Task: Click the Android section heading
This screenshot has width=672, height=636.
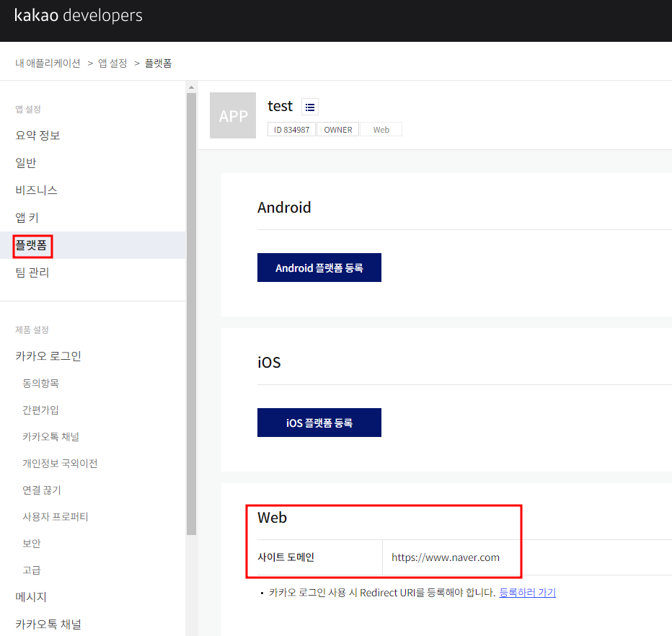Action: pos(284,208)
